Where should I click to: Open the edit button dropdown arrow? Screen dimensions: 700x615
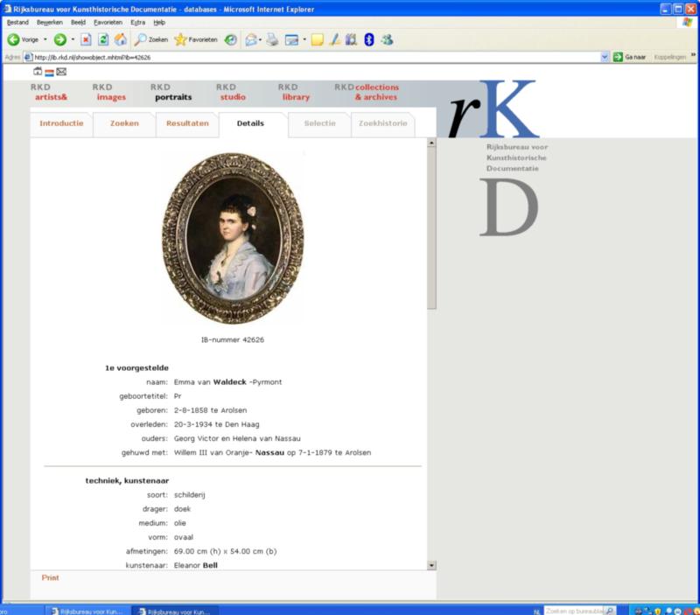[x=304, y=39]
